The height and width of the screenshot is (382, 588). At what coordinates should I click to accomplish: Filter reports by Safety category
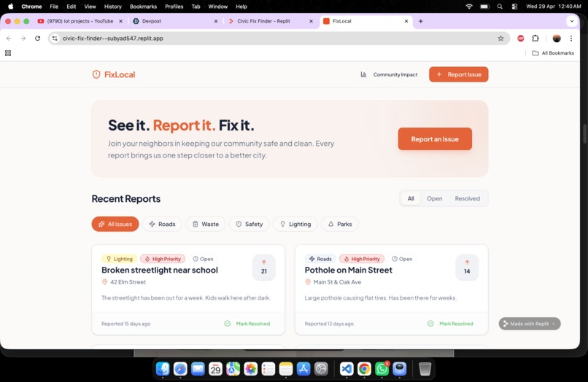pyautogui.click(x=249, y=225)
